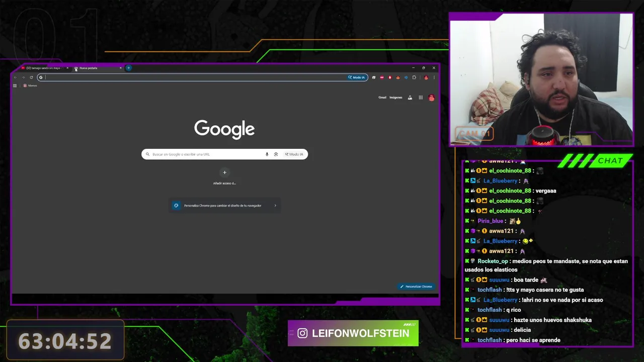The height and width of the screenshot is (362, 644).
Task: Click the red shield extension icon
Action: pyautogui.click(x=390, y=77)
